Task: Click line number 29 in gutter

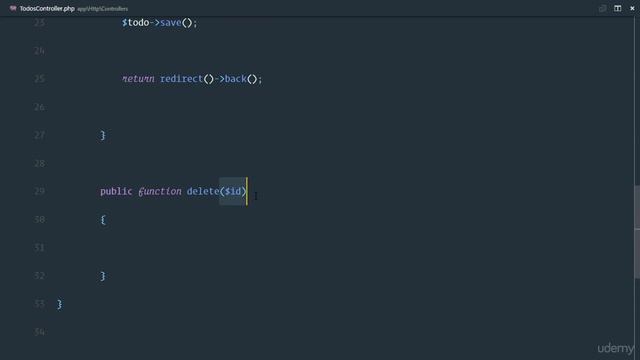Action: [x=39, y=191]
